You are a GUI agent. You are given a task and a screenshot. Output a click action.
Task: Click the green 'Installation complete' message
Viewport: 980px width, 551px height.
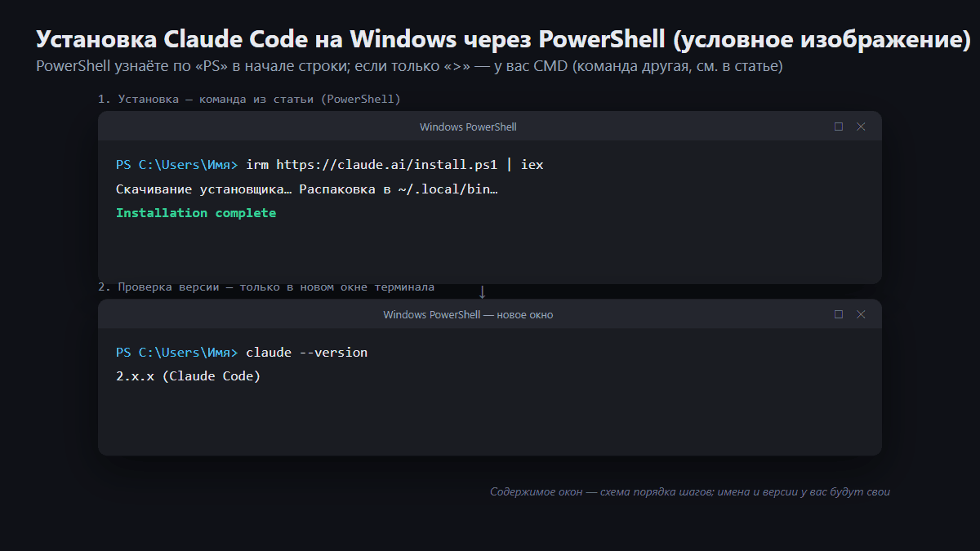click(196, 213)
